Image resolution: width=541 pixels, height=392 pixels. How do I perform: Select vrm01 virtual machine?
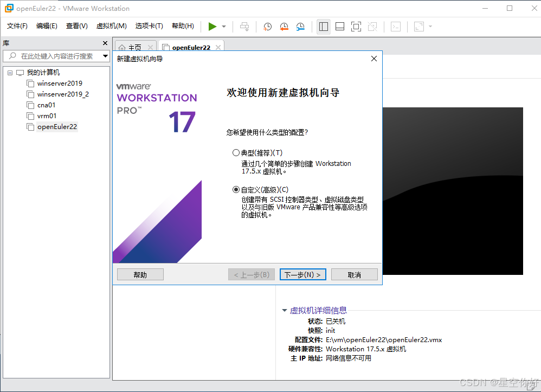pyautogui.click(x=47, y=116)
